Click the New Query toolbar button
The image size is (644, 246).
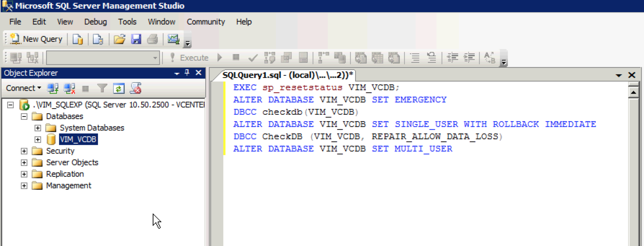pyautogui.click(x=36, y=39)
